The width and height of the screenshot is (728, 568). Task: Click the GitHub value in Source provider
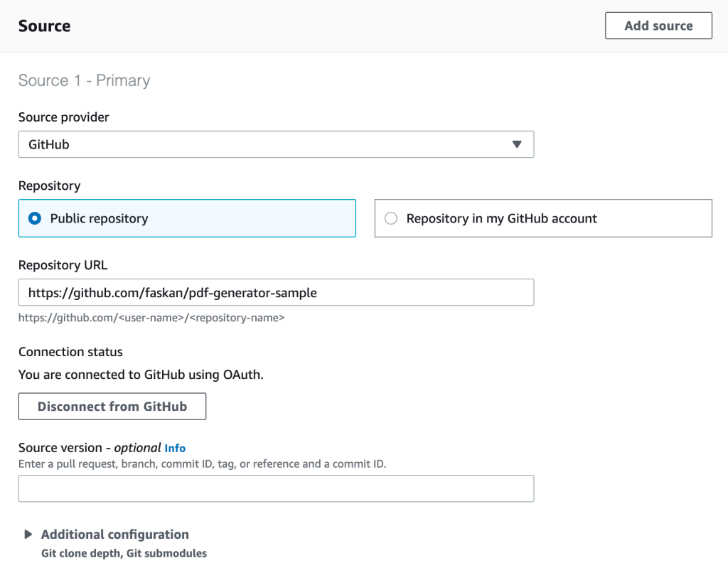coord(50,144)
